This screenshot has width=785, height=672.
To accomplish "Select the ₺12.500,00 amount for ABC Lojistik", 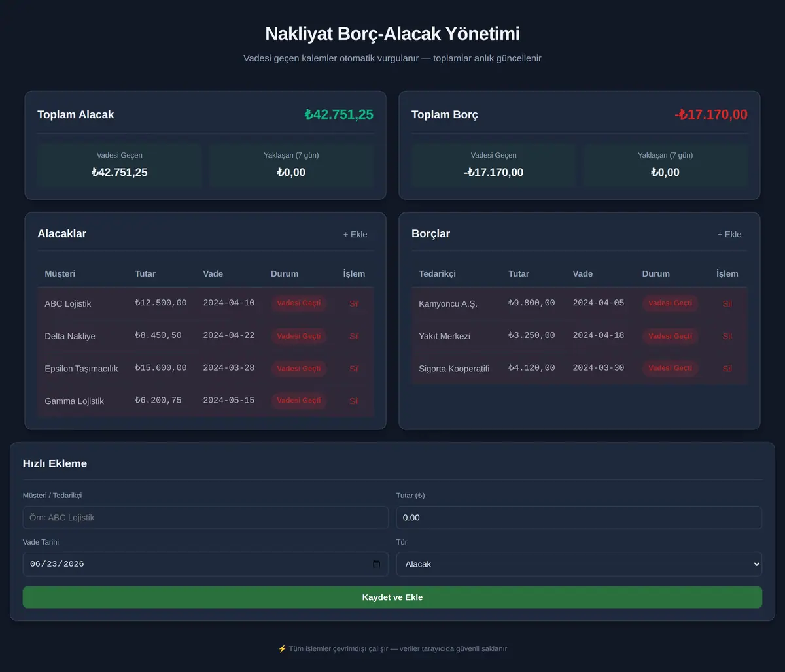I will click(161, 303).
